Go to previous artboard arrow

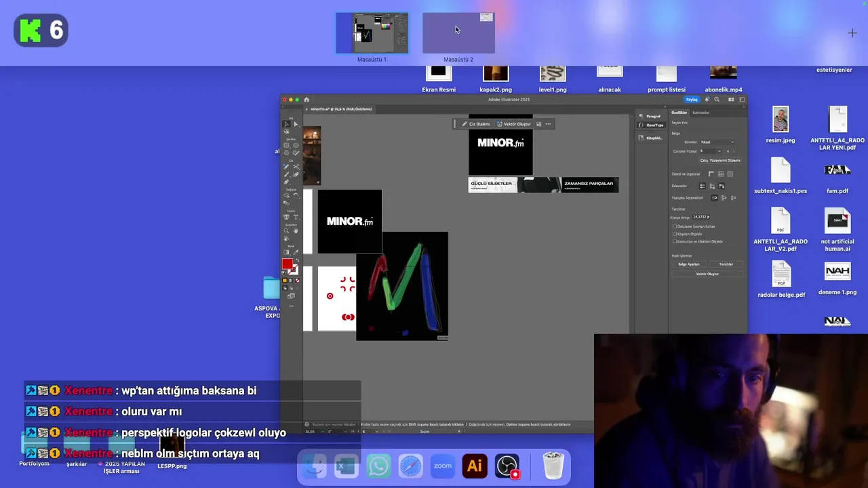[x=728, y=151]
